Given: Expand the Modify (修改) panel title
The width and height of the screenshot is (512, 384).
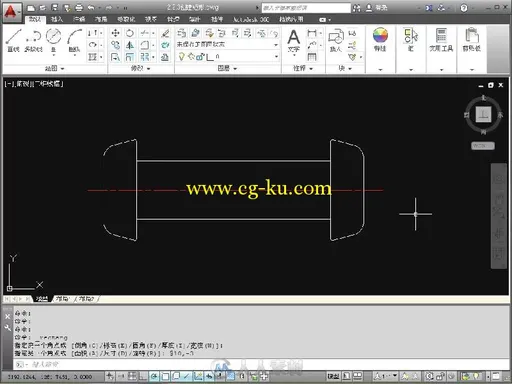Looking at the screenshot, I should tap(140, 68).
